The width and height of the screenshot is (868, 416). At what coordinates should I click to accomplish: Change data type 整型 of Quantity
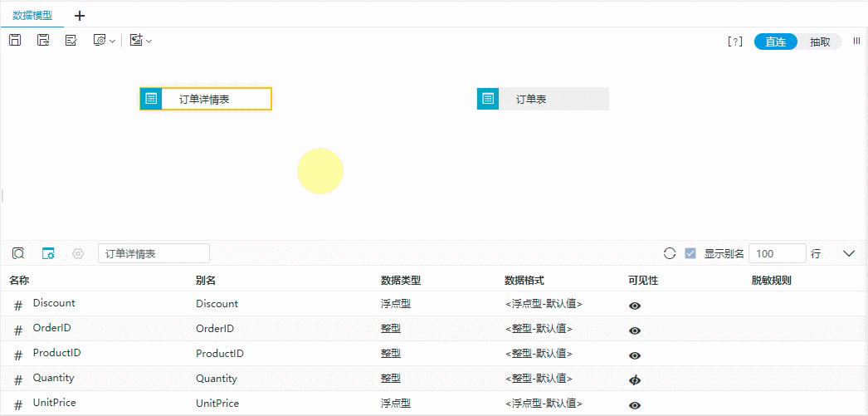tap(390, 379)
